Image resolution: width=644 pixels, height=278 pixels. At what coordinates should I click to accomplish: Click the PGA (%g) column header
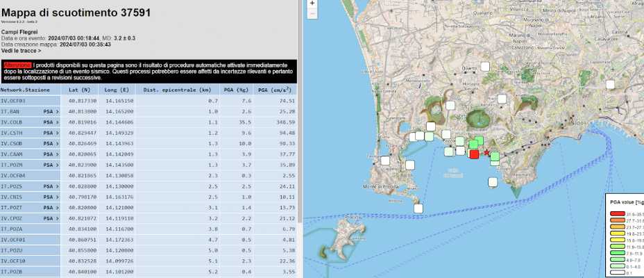(x=237, y=90)
